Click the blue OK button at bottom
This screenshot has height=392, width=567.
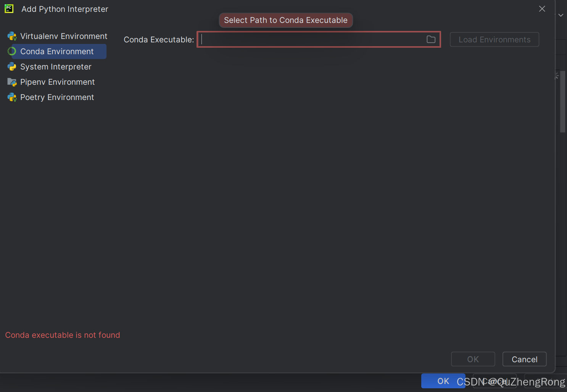tap(443, 381)
